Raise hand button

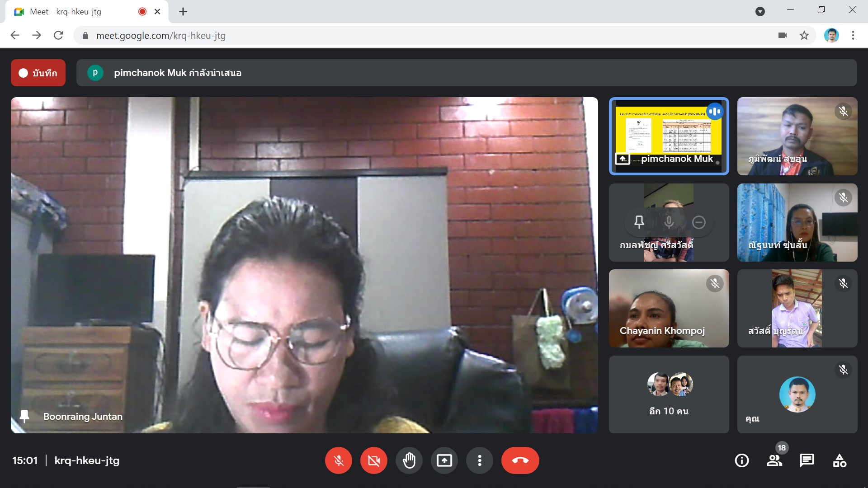coord(409,460)
